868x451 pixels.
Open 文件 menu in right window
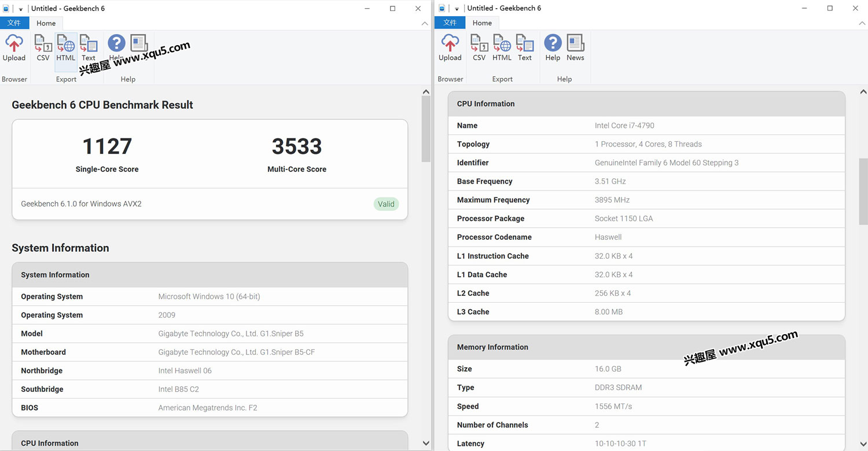coord(450,23)
